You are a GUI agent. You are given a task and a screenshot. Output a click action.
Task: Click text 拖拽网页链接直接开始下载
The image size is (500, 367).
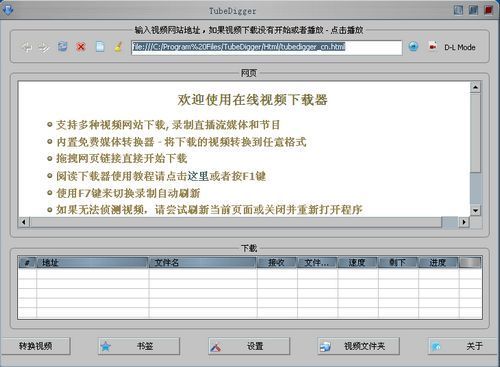pos(121,158)
